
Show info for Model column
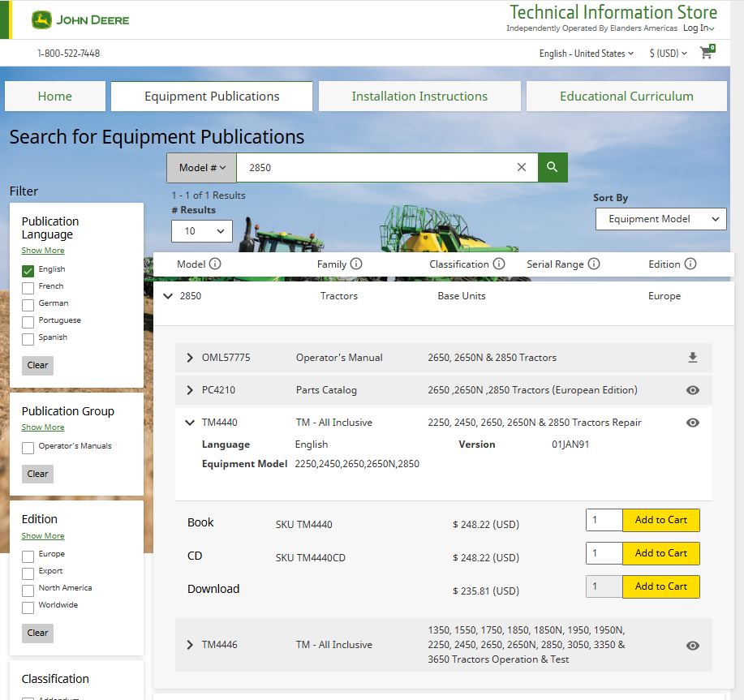[215, 264]
